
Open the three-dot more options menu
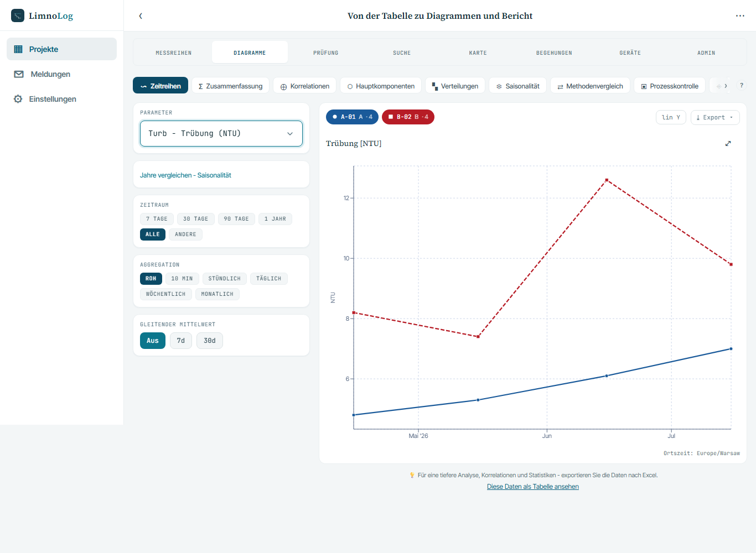coord(740,16)
